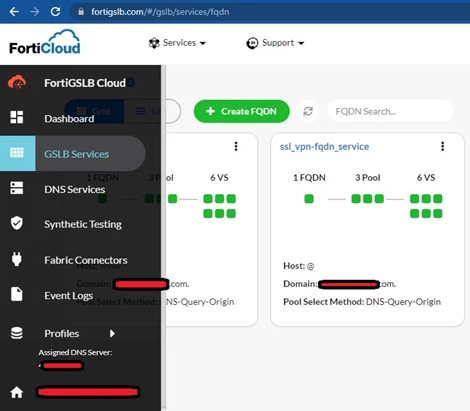Open the ssl_vpn-fqdn_service link
The height and width of the screenshot is (411, 470).
pos(324,147)
